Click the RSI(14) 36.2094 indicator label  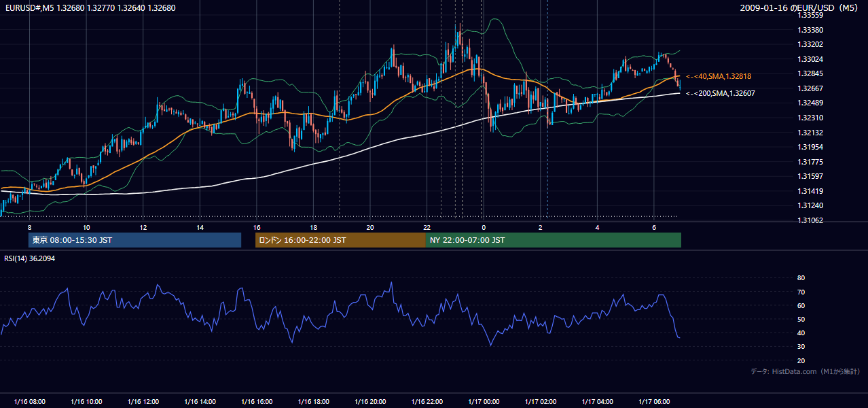[30, 258]
